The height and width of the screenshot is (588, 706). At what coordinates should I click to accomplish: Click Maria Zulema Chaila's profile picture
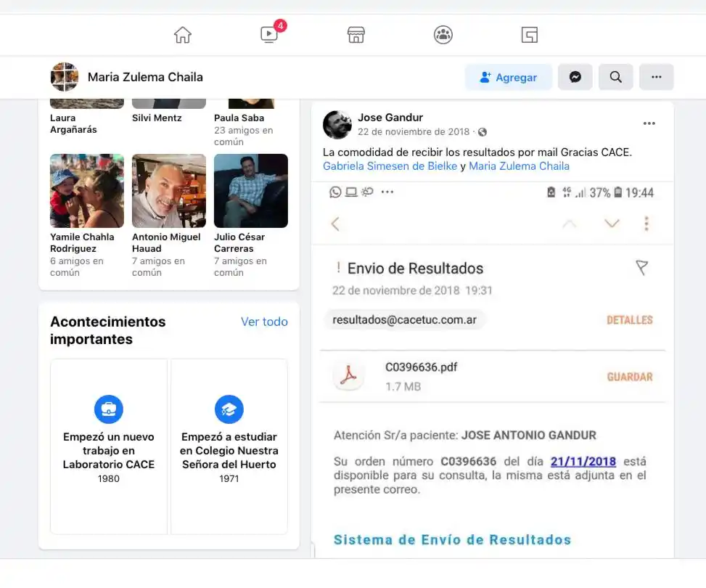pos(64,76)
